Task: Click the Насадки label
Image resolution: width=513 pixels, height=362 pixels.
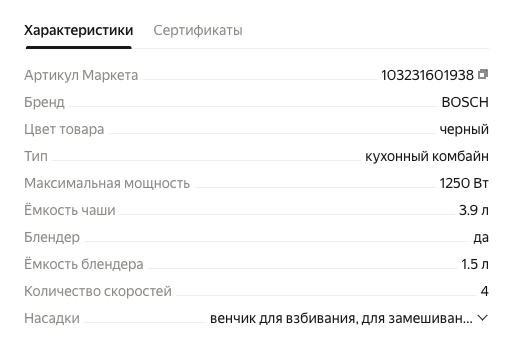Action: [52, 318]
